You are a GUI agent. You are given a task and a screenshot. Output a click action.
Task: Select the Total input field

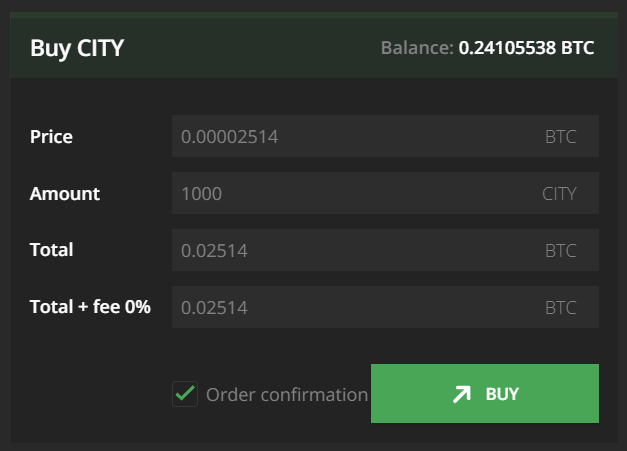(350, 250)
